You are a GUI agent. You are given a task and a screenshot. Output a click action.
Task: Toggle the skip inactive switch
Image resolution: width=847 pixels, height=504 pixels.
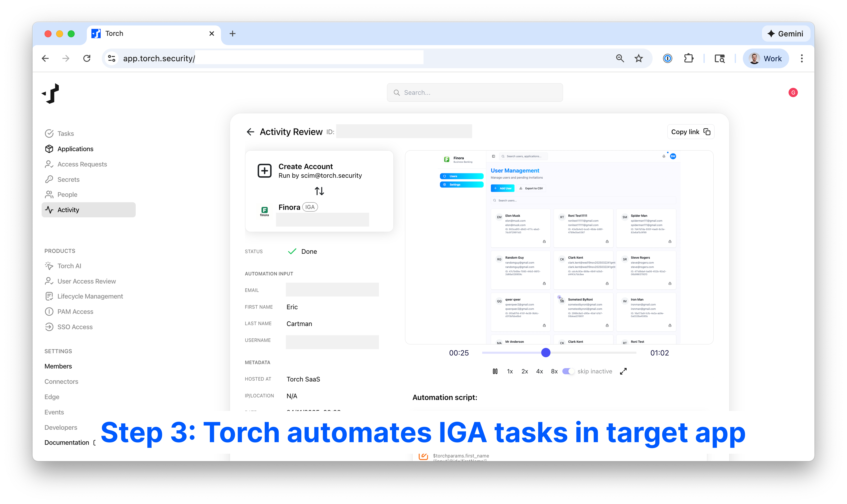(x=568, y=371)
